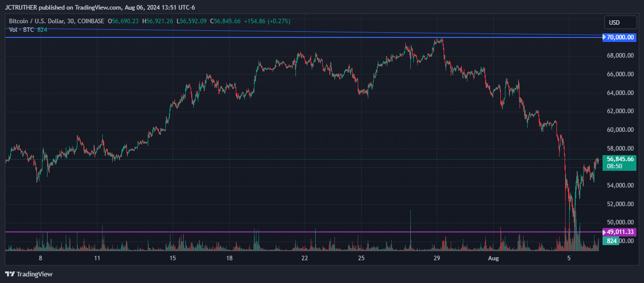644x283 pixels.
Task: Click the 64,000.00 price axis label
Action: coord(620,93)
